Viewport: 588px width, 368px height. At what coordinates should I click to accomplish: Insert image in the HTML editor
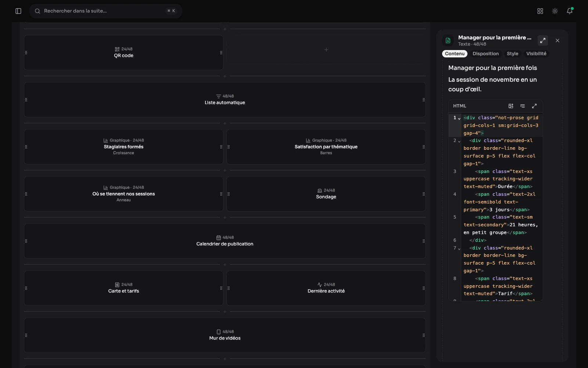point(511,106)
